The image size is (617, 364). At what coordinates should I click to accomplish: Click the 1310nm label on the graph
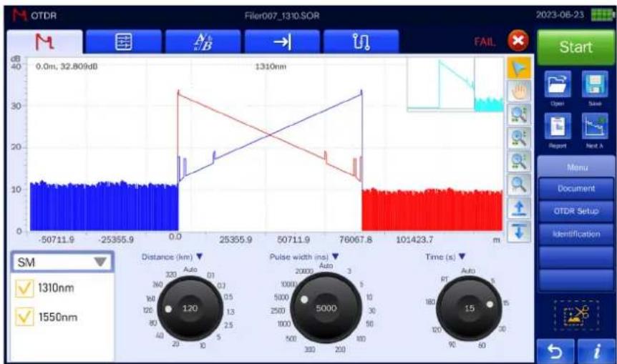pyautogui.click(x=271, y=67)
